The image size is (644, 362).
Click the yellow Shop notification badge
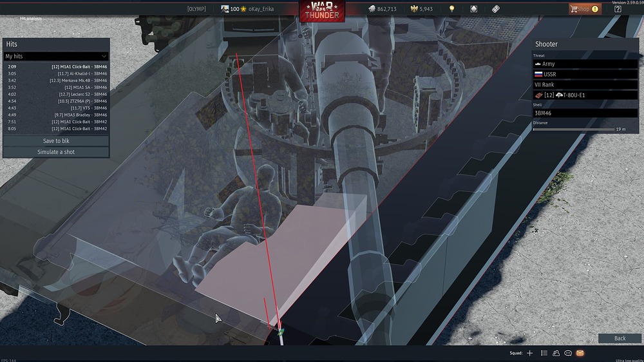[595, 8]
